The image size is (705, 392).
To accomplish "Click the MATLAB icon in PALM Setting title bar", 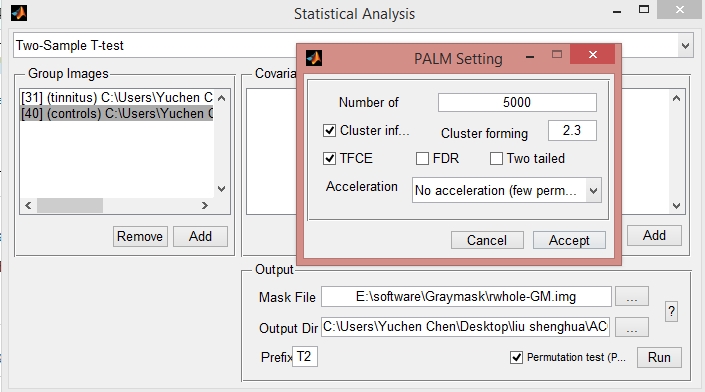I will click(x=314, y=58).
